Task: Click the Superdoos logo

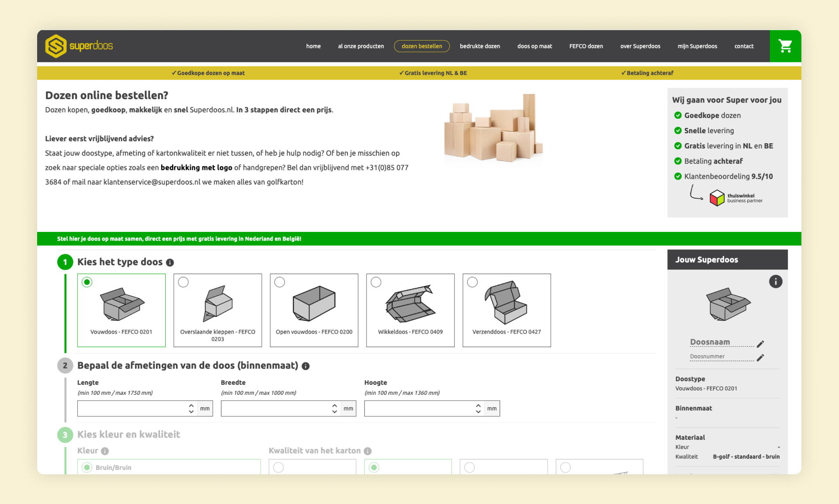Action: [79, 46]
